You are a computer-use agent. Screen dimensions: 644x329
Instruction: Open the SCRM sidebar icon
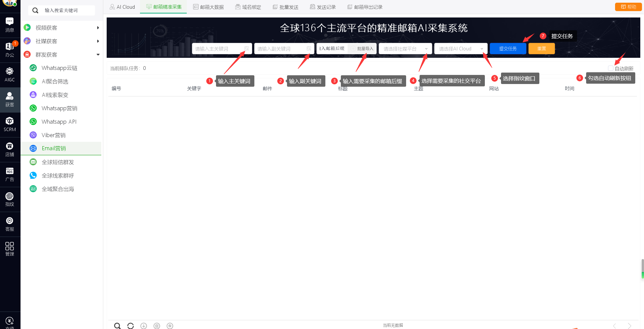click(10, 124)
